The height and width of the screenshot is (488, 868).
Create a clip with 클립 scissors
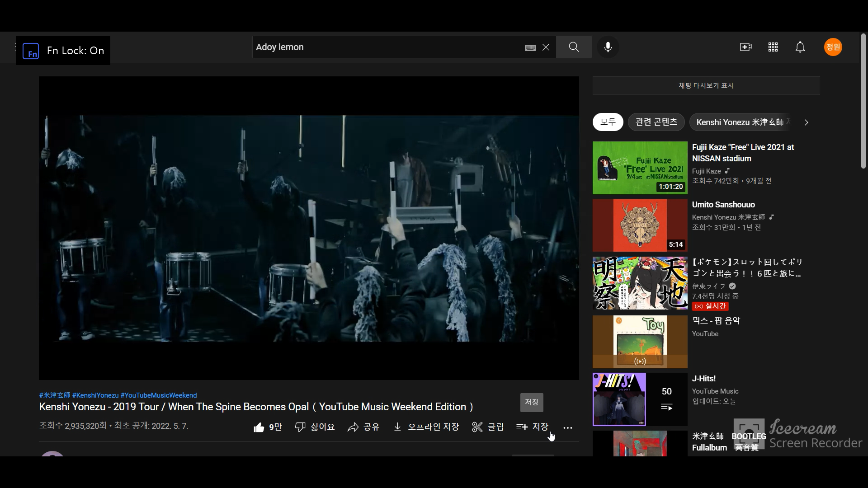click(488, 427)
